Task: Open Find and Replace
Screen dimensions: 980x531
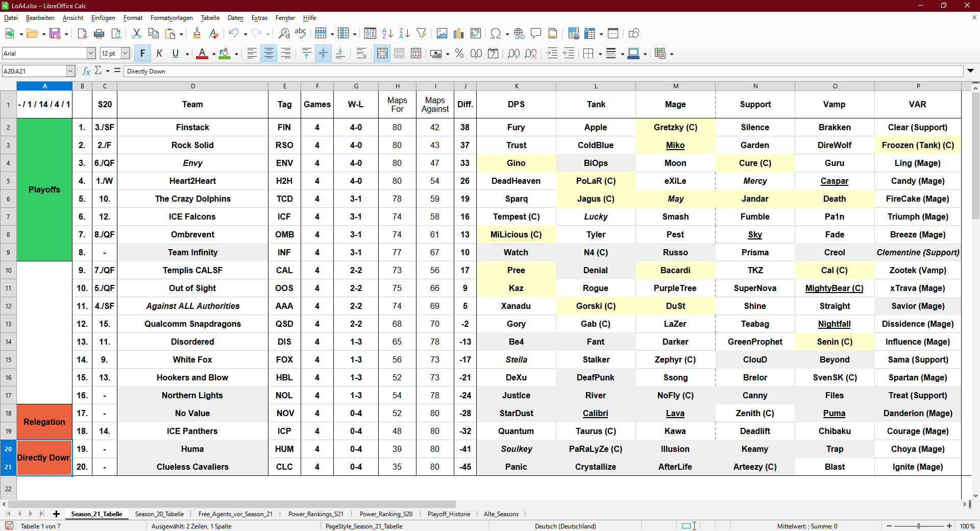Action: [284, 34]
